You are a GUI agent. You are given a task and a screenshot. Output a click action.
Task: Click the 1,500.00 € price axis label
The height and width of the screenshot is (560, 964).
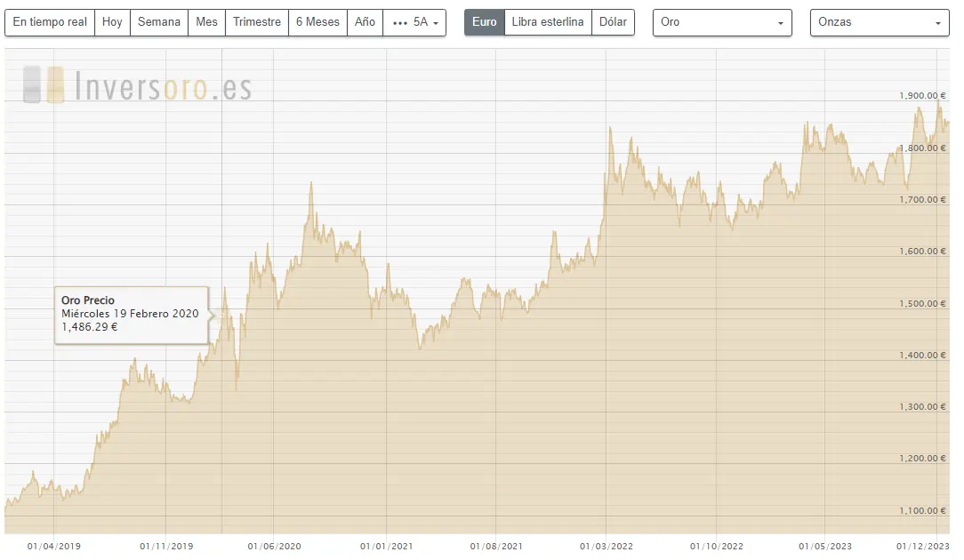(x=922, y=304)
